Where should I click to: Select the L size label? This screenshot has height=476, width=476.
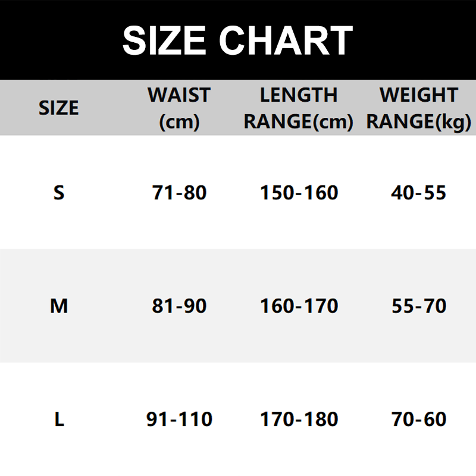pos(58,419)
